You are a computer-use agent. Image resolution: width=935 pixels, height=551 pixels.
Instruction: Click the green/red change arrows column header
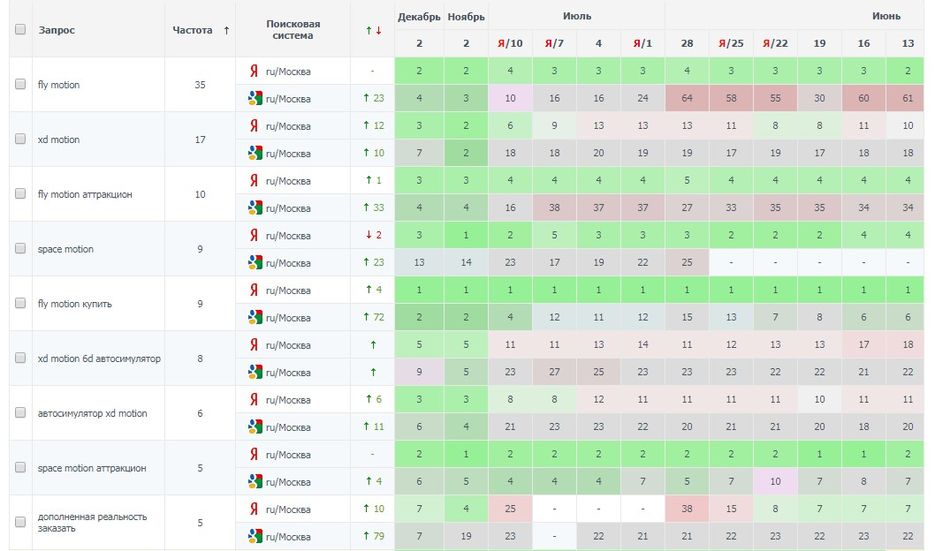coord(373,30)
